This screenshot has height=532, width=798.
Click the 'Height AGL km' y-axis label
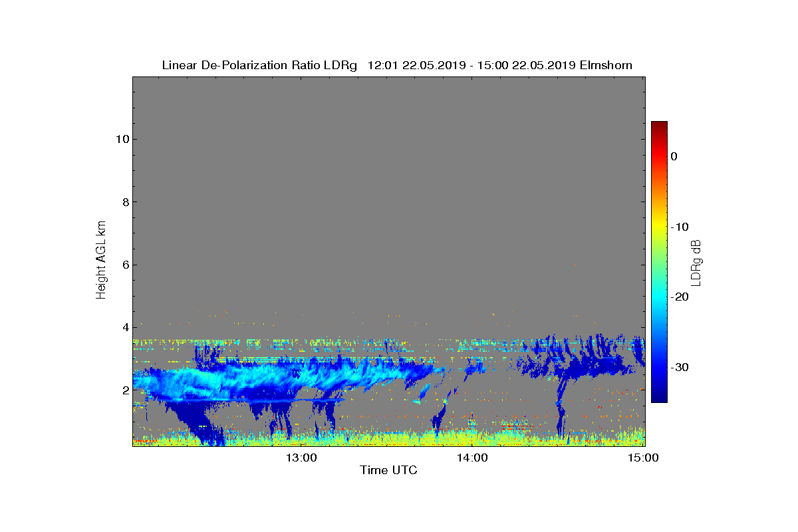(x=101, y=261)
